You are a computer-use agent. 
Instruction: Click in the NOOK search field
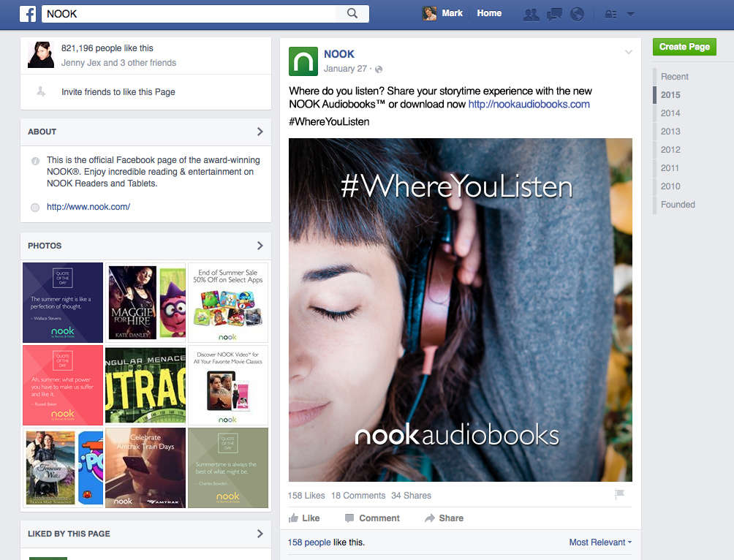point(189,14)
